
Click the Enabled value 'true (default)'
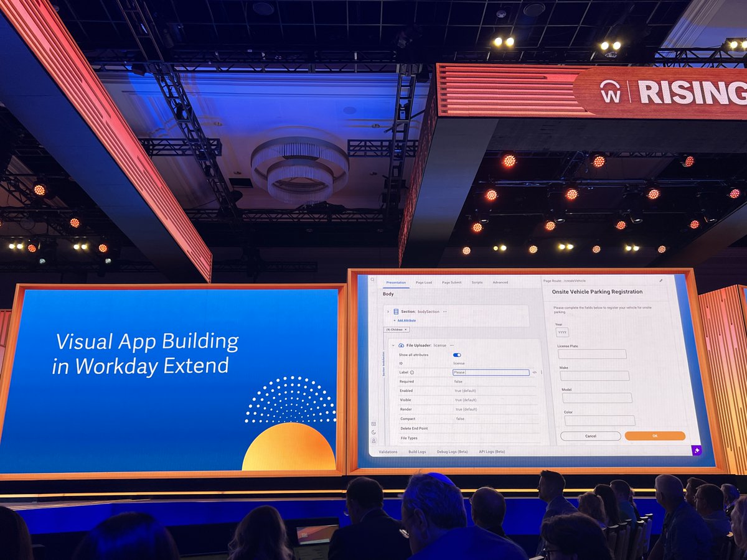(465, 391)
